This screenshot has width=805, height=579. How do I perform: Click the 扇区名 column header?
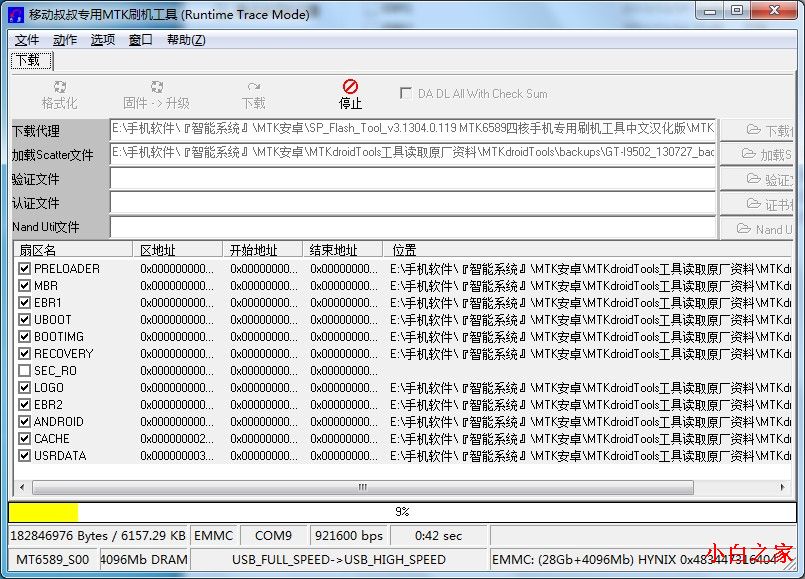click(x=73, y=250)
